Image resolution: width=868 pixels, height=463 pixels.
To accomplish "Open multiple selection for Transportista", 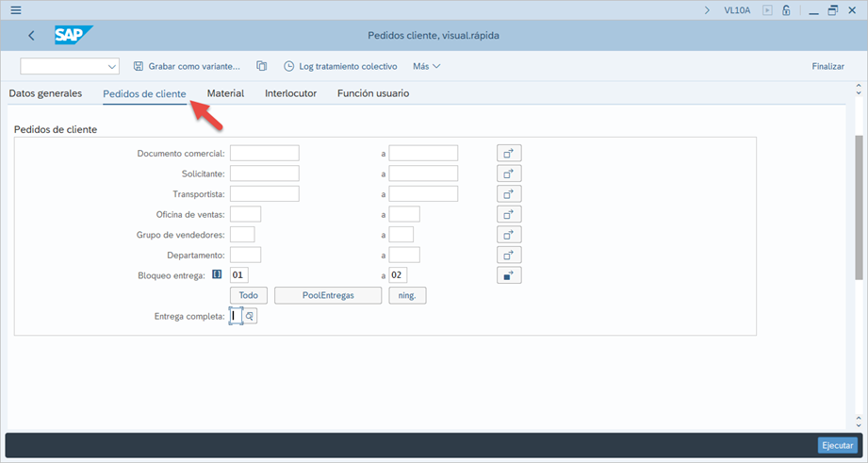I will click(x=509, y=194).
